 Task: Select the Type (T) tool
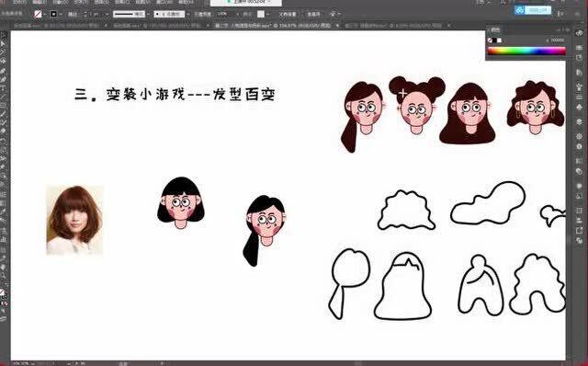[4, 88]
